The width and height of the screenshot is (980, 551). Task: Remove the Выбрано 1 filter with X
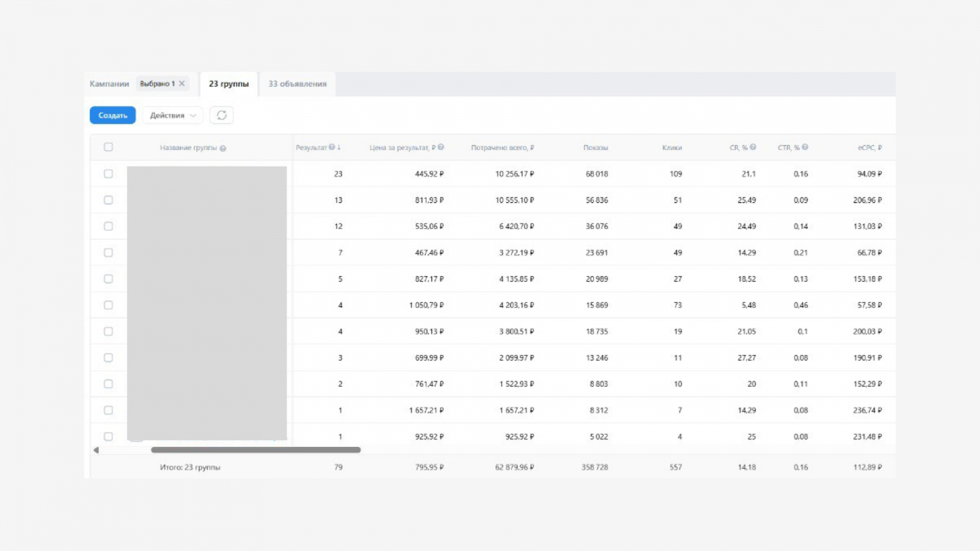(182, 84)
